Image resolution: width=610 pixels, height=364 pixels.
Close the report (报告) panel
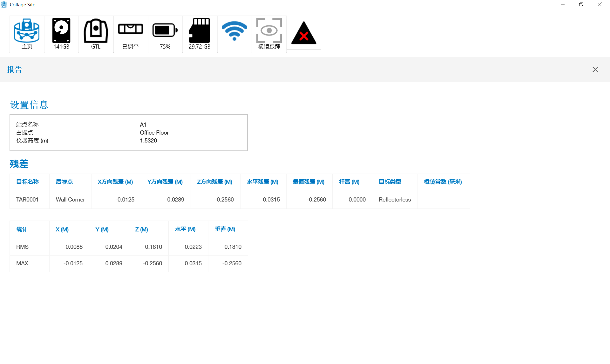[595, 69]
